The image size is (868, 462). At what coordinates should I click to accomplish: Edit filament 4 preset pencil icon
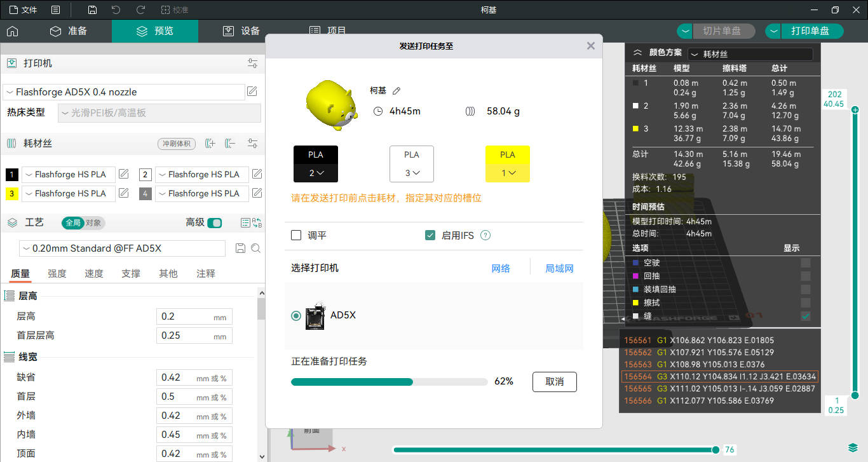(257, 193)
